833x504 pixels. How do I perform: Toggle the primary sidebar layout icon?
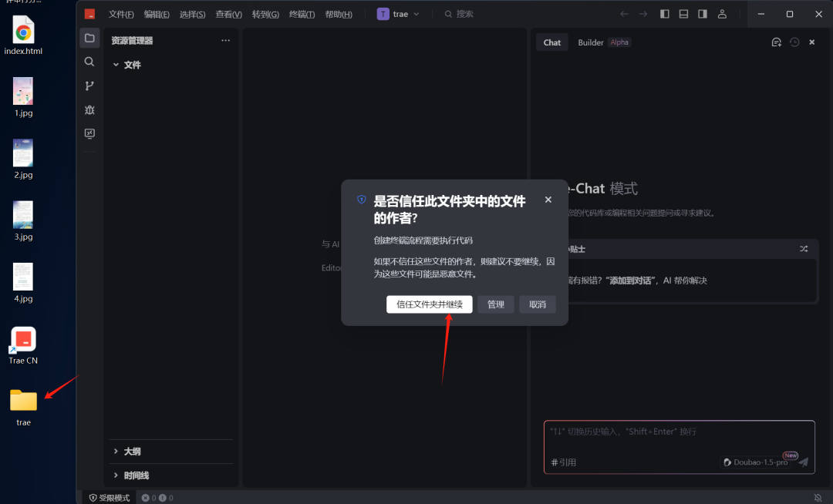pyautogui.click(x=664, y=14)
